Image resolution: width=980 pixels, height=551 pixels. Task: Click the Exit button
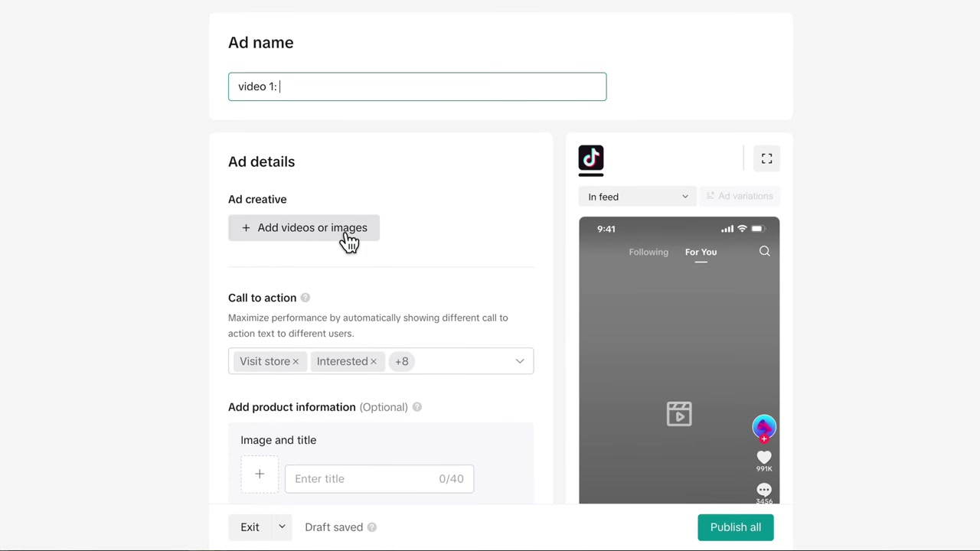click(x=250, y=527)
